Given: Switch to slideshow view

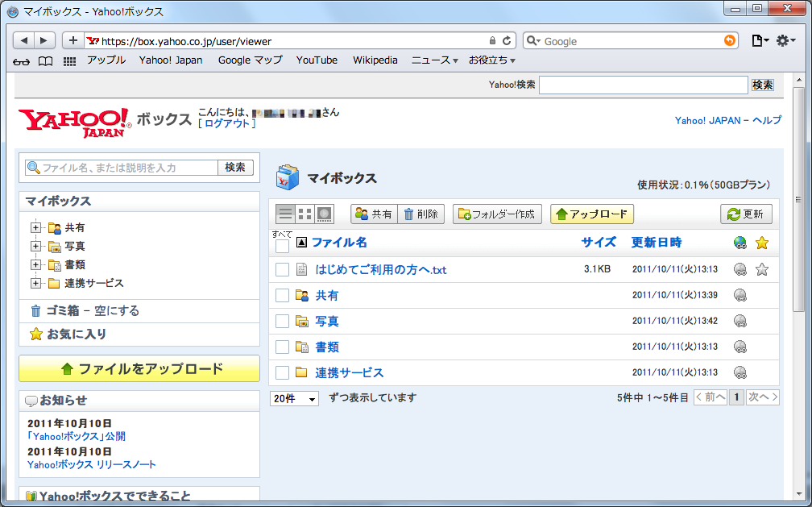Looking at the screenshot, I should tap(324, 214).
